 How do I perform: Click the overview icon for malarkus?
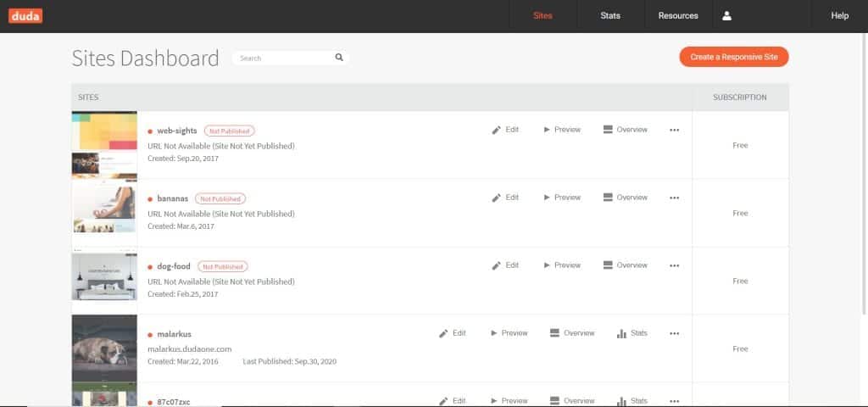tap(554, 332)
